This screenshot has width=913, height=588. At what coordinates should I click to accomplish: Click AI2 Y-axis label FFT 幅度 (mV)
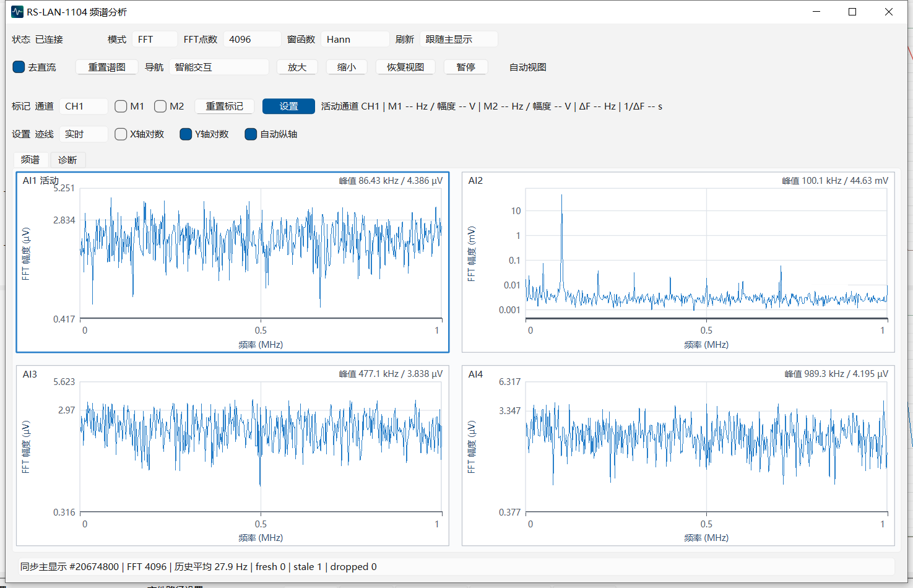pyautogui.click(x=471, y=254)
